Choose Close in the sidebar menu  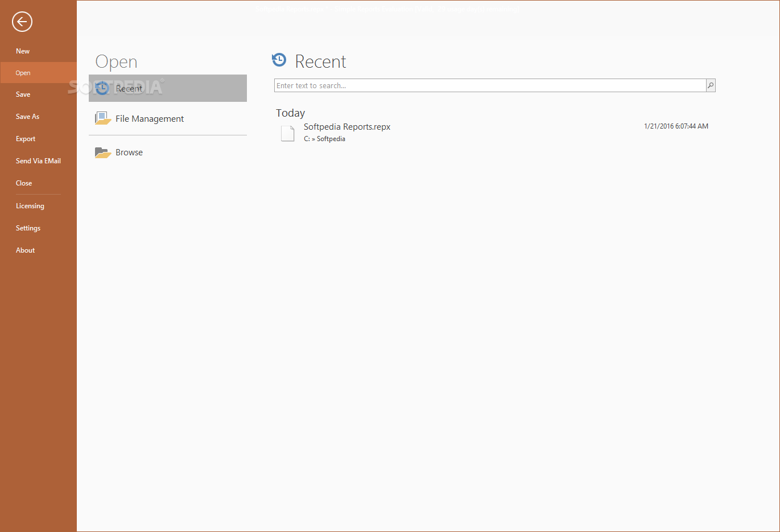point(38,183)
